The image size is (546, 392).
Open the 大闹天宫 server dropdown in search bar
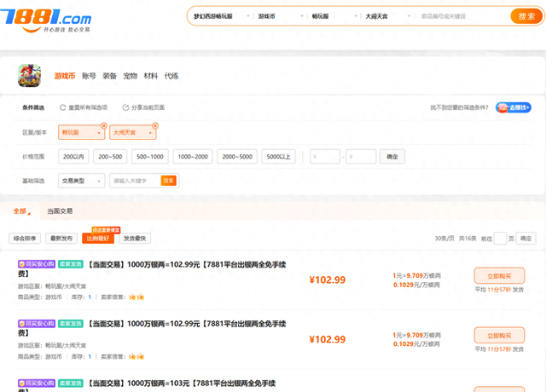click(388, 16)
